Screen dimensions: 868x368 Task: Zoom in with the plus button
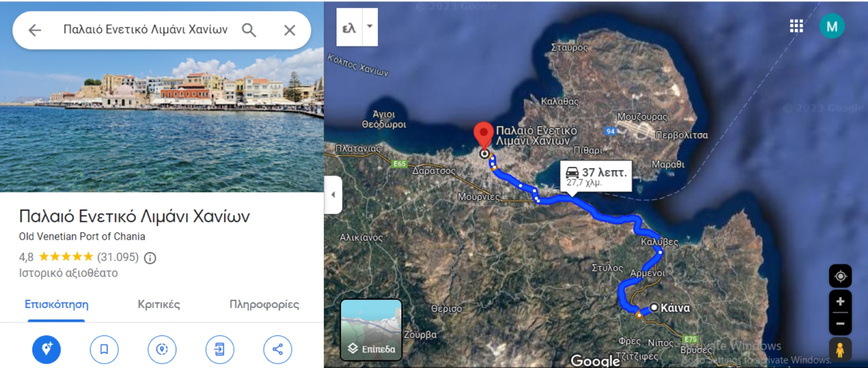pos(840,302)
